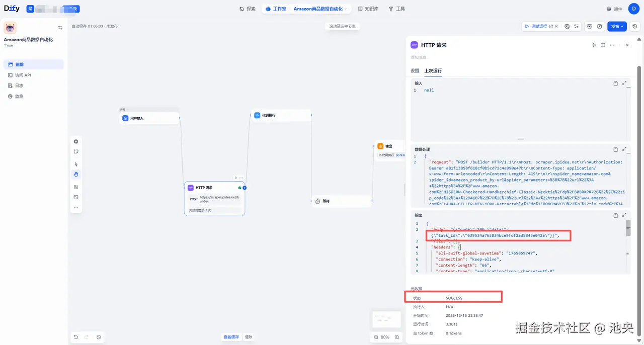Screen dimensions: 644x345
Task: Click maximize canvas tool
Action: (76, 197)
